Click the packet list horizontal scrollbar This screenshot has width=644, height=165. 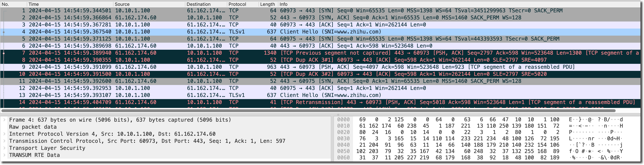coord(308,111)
